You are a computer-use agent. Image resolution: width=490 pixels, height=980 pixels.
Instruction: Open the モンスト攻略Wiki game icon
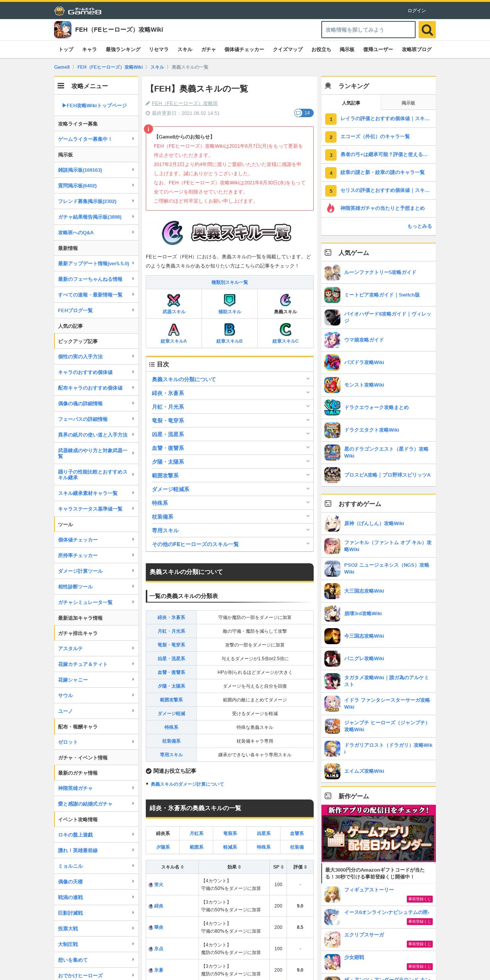[x=332, y=385]
